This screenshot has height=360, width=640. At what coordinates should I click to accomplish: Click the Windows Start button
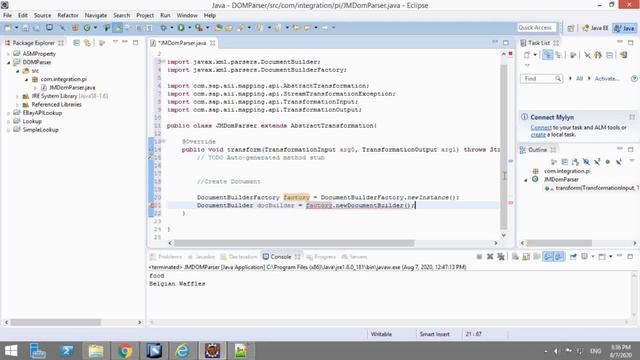point(11,351)
